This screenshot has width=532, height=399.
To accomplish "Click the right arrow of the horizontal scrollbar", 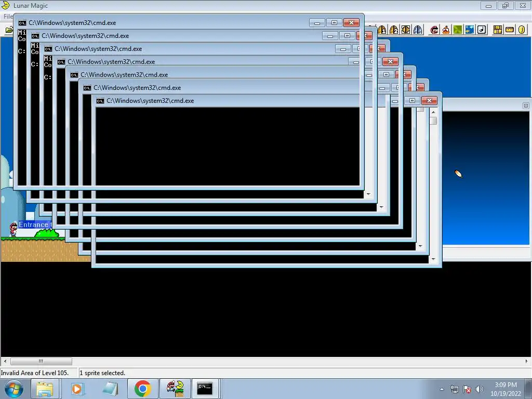I will (527, 361).
